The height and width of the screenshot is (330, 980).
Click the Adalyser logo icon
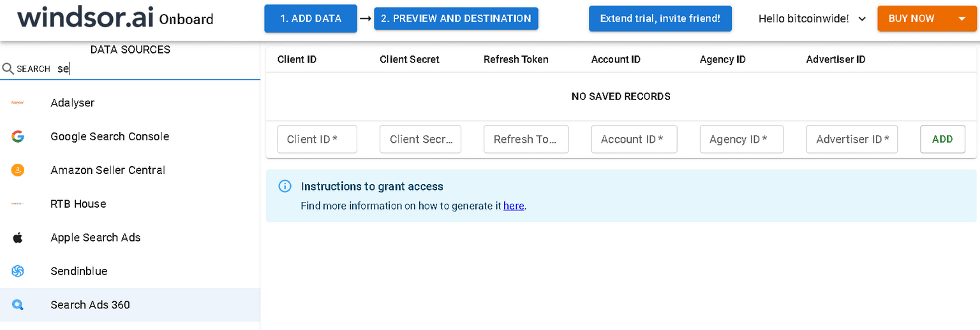pyautogui.click(x=18, y=103)
